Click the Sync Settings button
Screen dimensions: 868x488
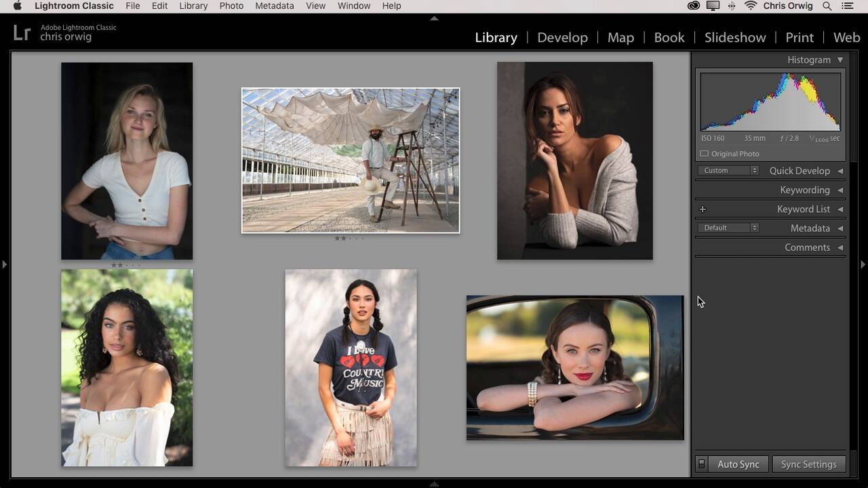click(808, 464)
